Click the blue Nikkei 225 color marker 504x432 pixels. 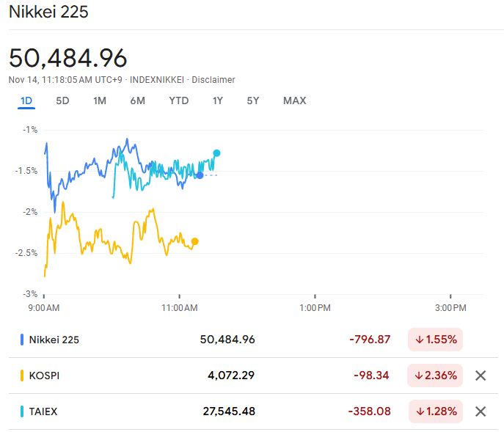(x=22, y=340)
